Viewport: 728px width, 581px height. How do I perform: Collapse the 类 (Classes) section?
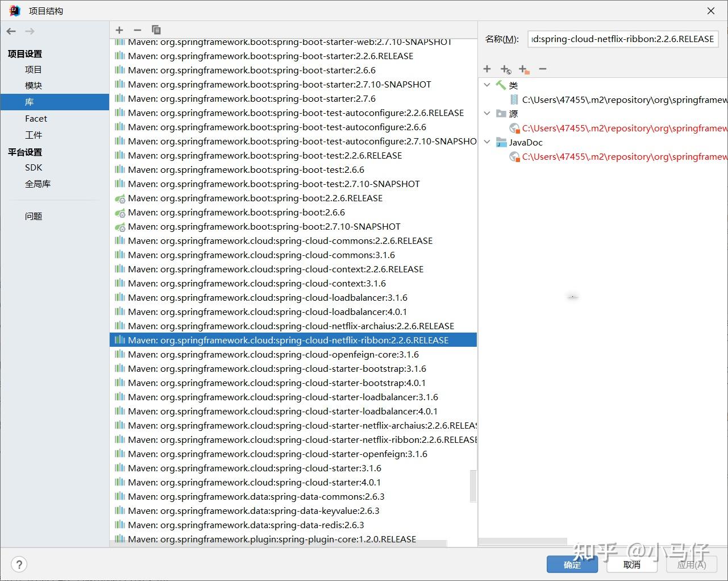point(487,85)
